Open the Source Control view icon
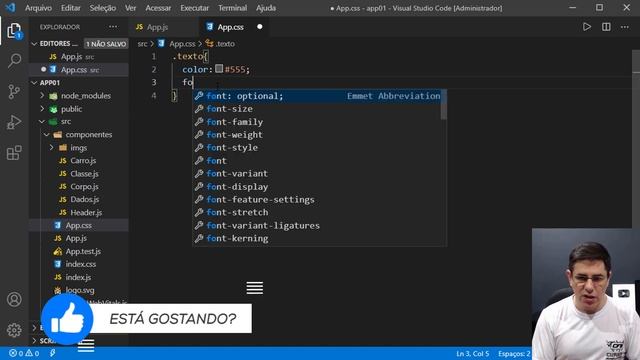Screen dimensions: 640x360 (x=14, y=91)
